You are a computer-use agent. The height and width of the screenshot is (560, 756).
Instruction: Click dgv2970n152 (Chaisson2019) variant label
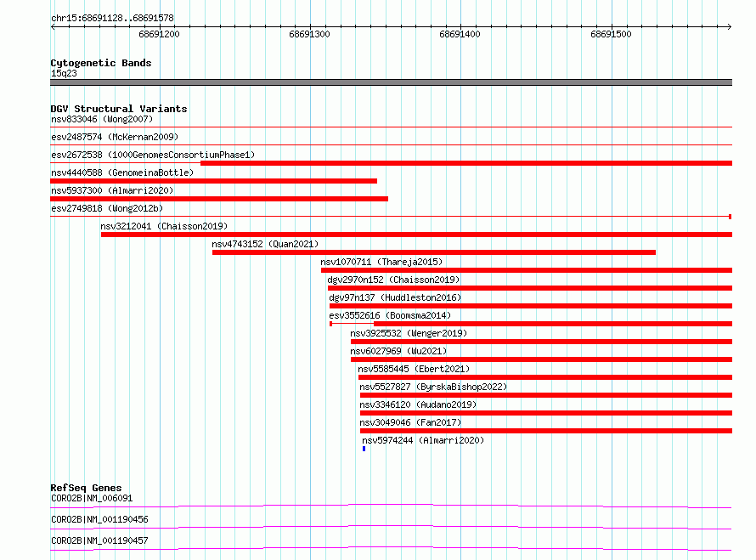(x=393, y=280)
